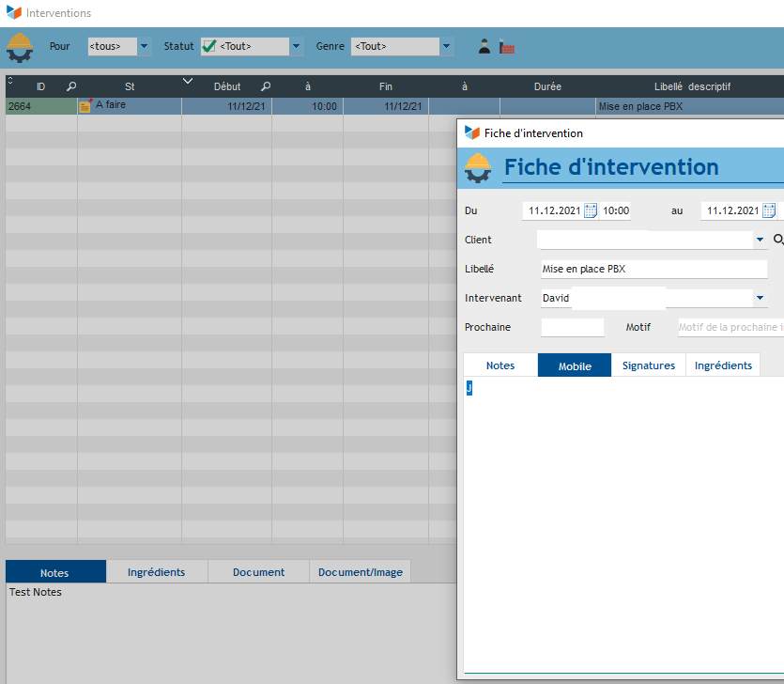Open the Document/Image tab in bottom panel
The image size is (784, 684).
[x=360, y=572]
